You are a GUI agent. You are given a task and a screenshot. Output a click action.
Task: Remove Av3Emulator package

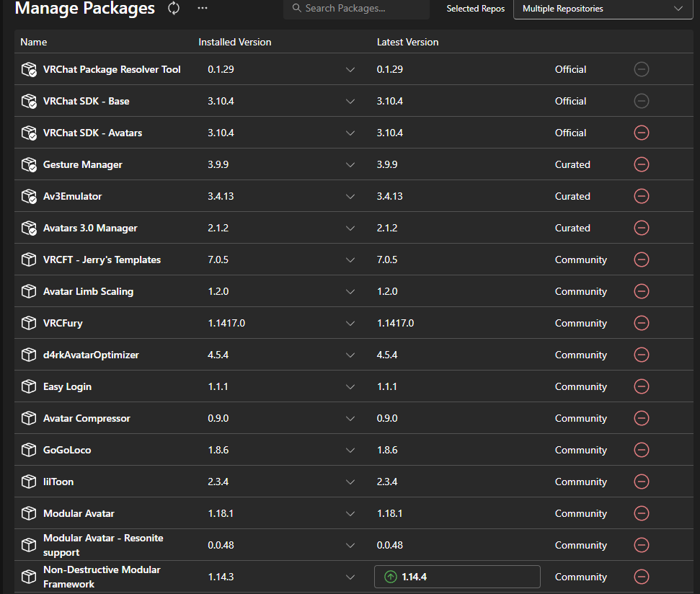pos(642,196)
